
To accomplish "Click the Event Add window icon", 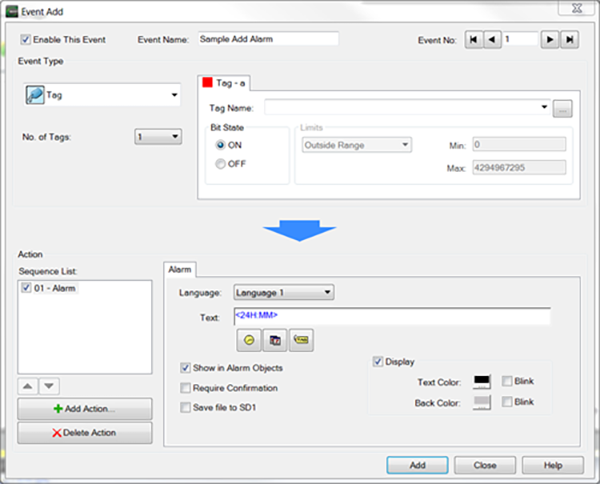I will [x=12, y=12].
